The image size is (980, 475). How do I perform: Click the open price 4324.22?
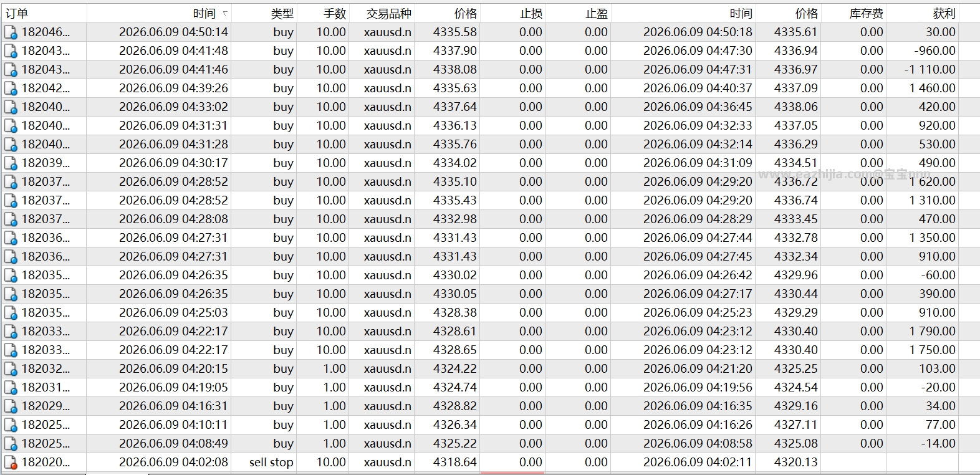[x=455, y=369]
